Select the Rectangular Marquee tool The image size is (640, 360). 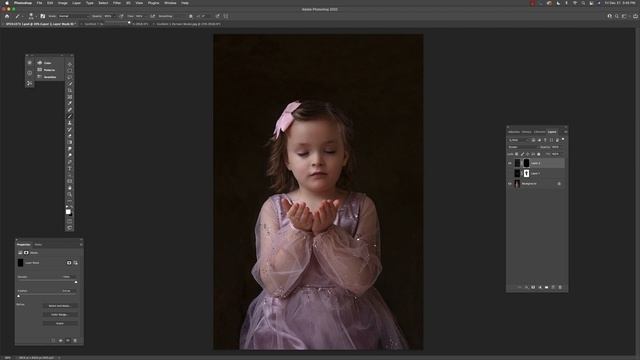pyautogui.click(x=70, y=71)
